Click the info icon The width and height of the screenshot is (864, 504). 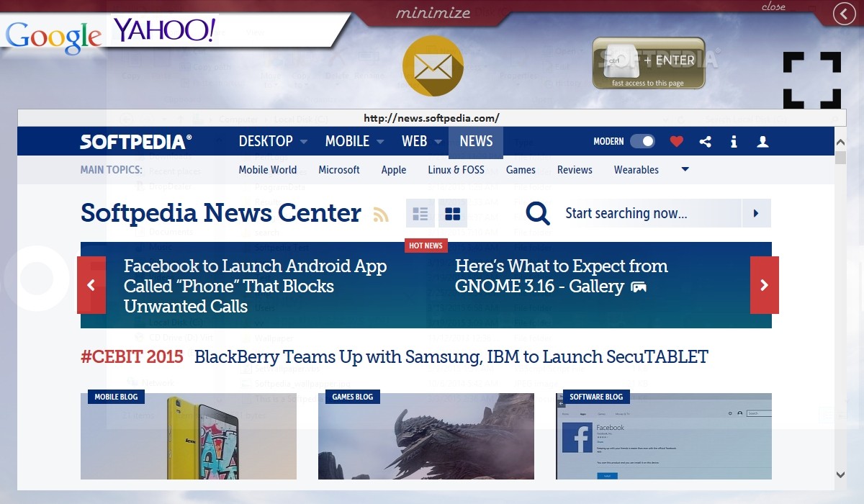click(734, 142)
